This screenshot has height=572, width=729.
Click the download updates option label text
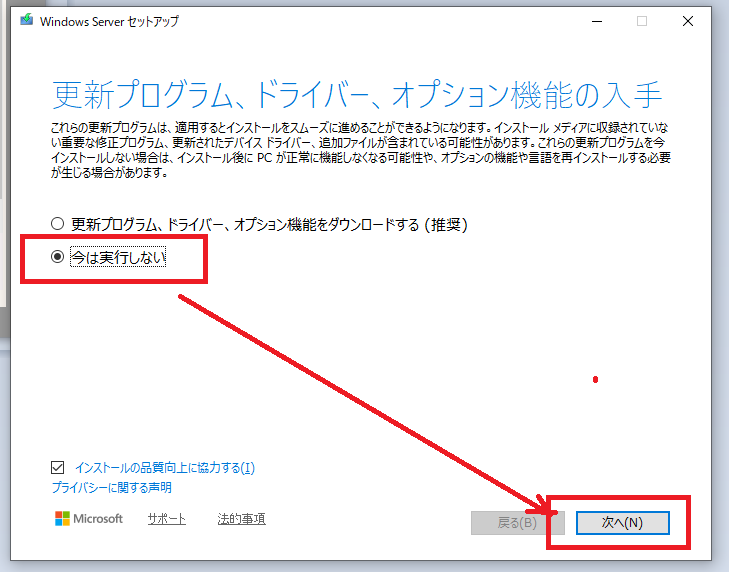(269, 224)
